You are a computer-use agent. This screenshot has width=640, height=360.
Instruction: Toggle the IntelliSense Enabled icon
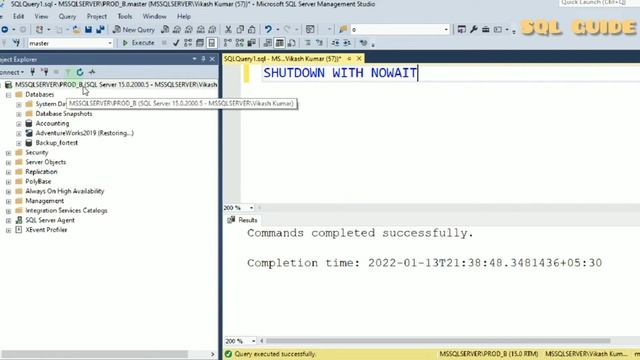[x=212, y=43]
